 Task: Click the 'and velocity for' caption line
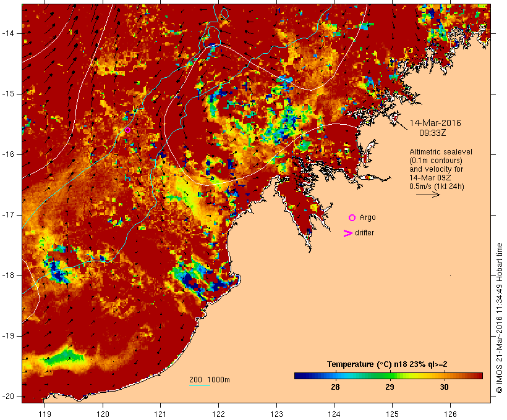436,169
